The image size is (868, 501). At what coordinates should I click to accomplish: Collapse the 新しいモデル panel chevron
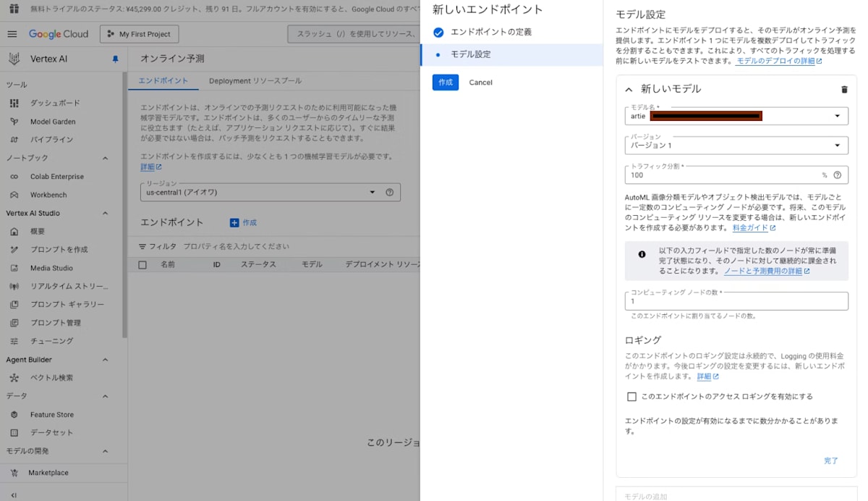click(x=629, y=89)
